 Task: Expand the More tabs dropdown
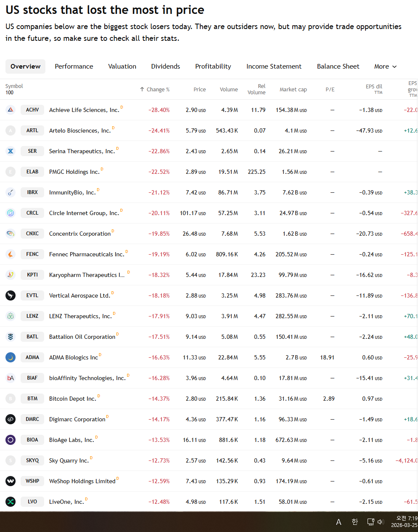(386, 66)
